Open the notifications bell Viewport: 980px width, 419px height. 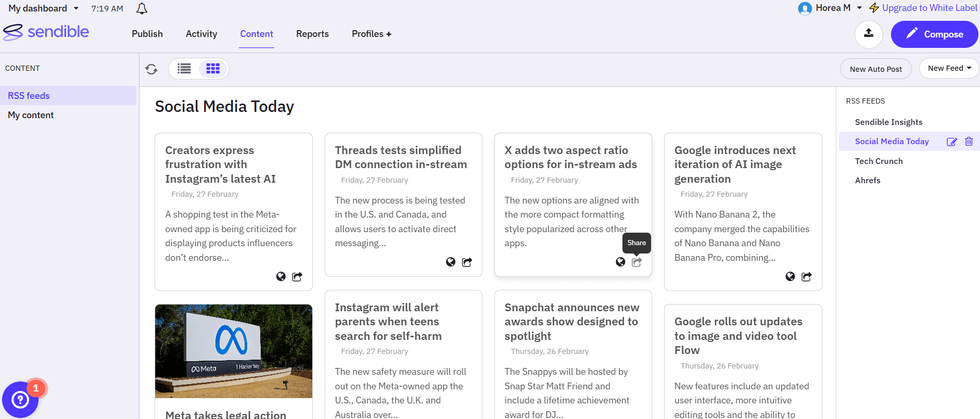coord(142,8)
